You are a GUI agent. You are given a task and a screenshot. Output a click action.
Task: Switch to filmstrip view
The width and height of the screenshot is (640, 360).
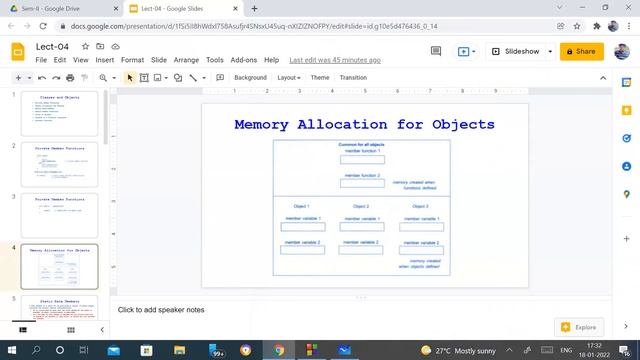coord(23,330)
